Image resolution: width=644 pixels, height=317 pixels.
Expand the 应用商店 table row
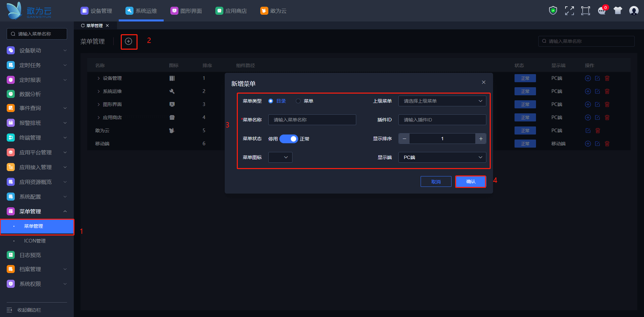[99, 117]
